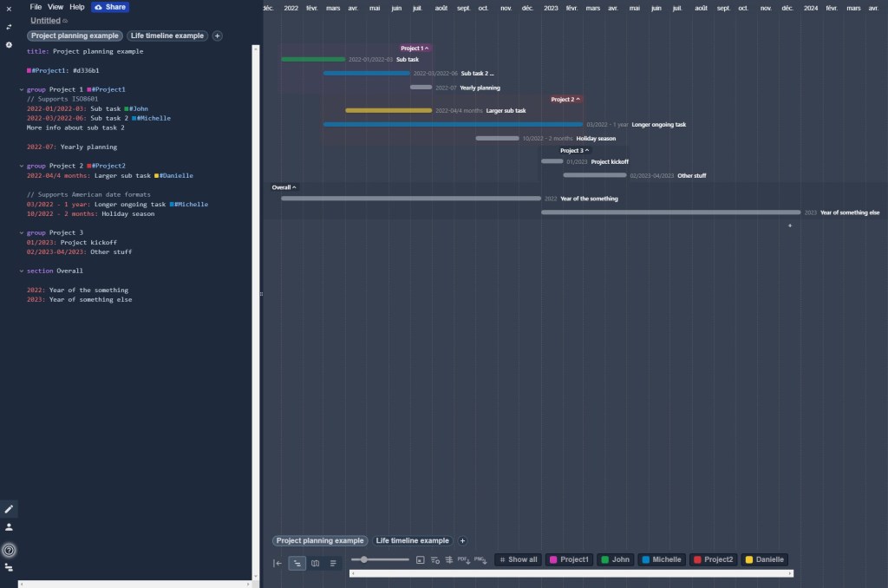888x588 pixels.
Task: Collapse the Project 2 group header
Action: (x=565, y=99)
